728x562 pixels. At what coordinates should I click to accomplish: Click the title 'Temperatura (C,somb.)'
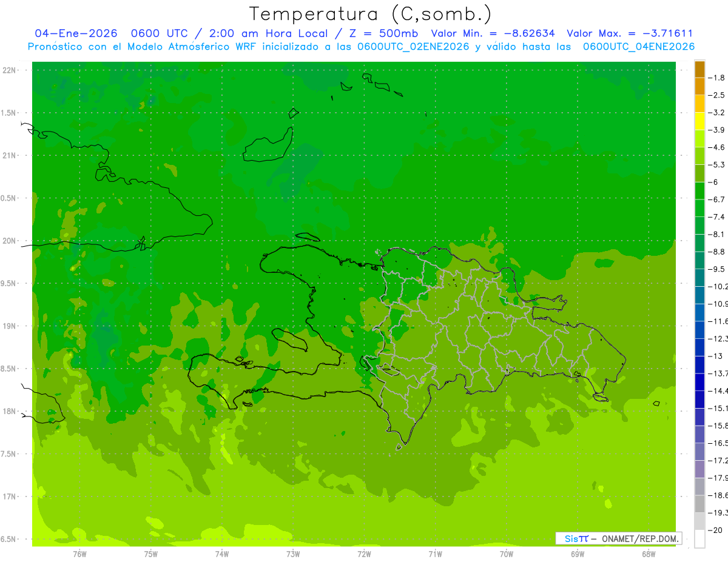click(x=370, y=14)
